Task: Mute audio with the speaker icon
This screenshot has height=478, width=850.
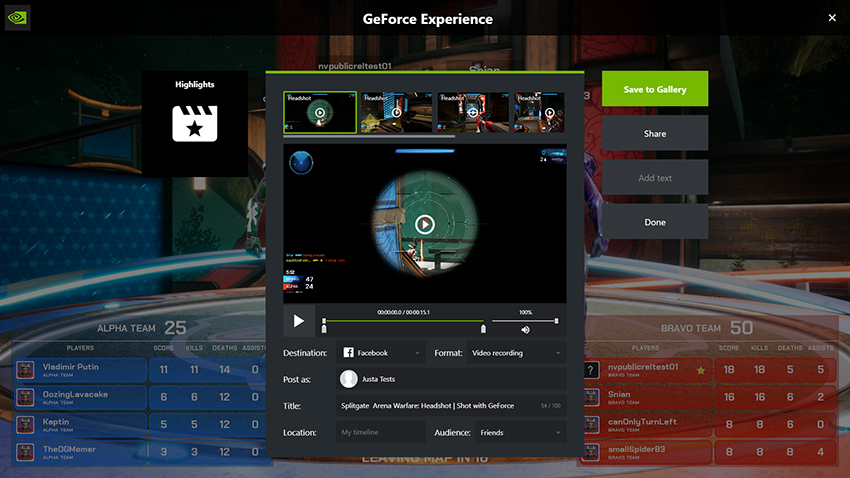Action: tap(525, 329)
